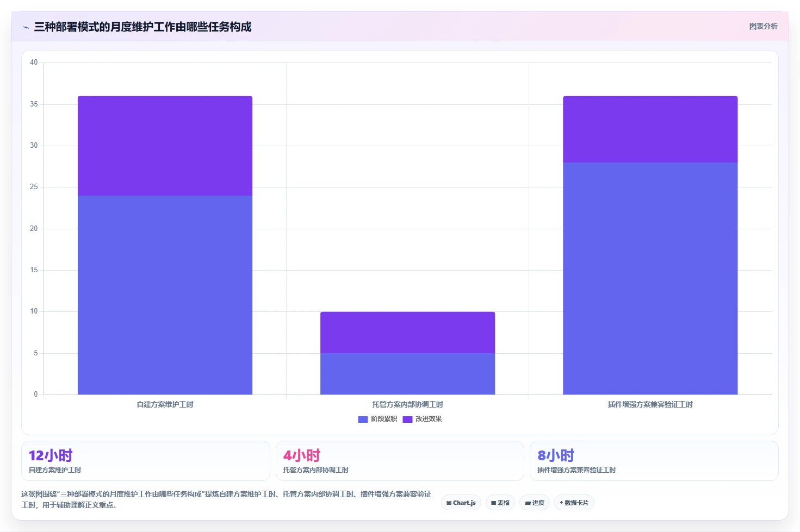Click the blue segment of 托管方案内部协调工时 bar
The image size is (800, 532).
point(407,374)
